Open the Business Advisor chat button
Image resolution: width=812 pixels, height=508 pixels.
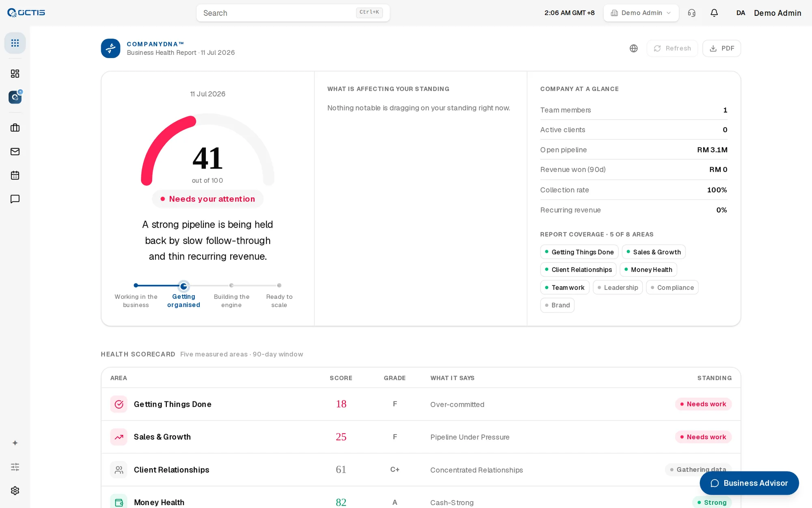point(749,483)
